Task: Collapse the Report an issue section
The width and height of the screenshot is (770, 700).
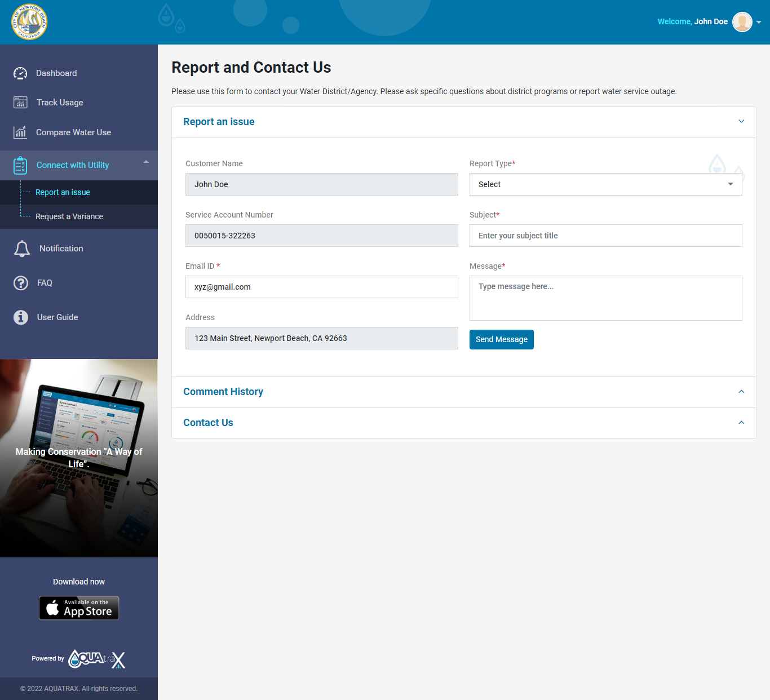Action: tap(741, 122)
